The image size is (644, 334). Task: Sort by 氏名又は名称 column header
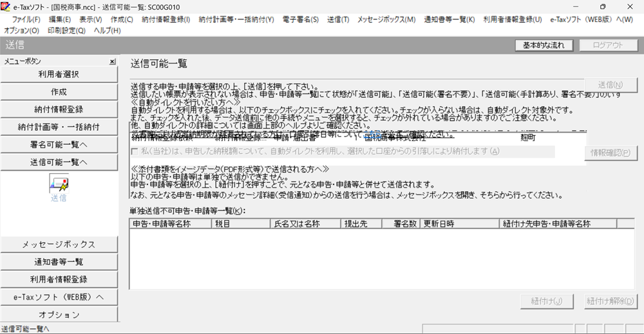[x=305, y=223]
